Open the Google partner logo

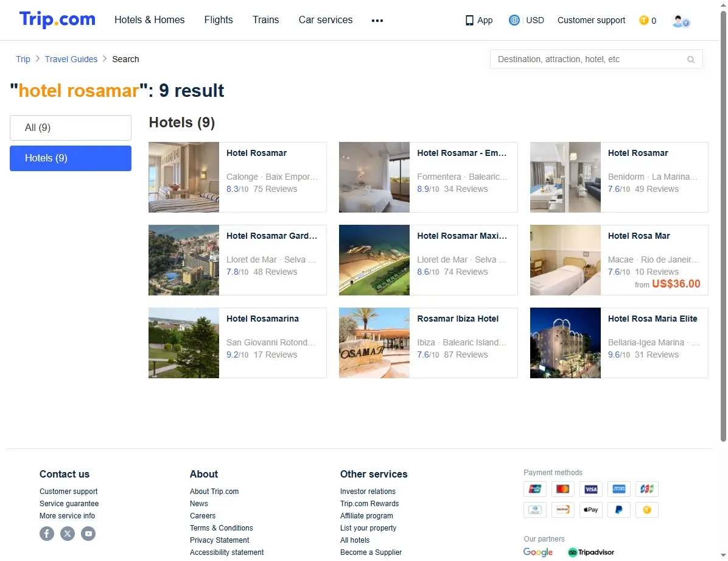coord(538,552)
